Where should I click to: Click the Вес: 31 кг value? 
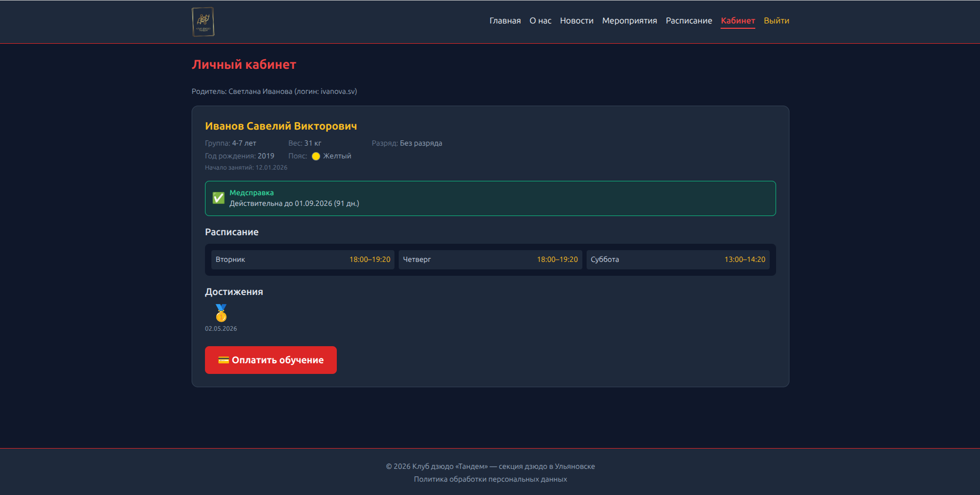click(x=305, y=143)
